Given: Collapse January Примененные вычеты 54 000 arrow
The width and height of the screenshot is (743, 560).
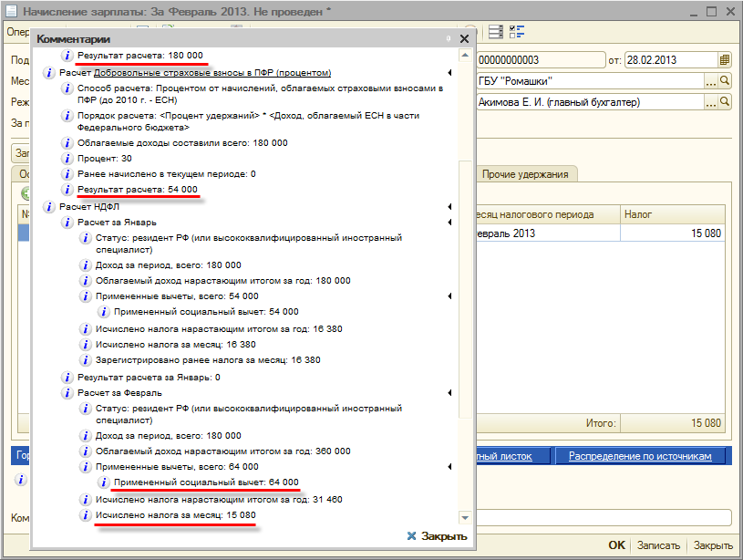Looking at the screenshot, I should pyautogui.click(x=449, y=296).
